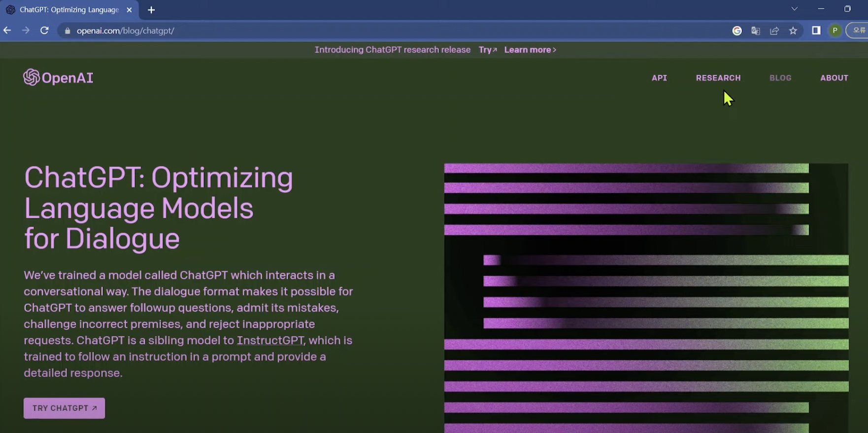Screen dimensions: 868x433
Task: Toggle the browser side panel icon
Action: 816,31
